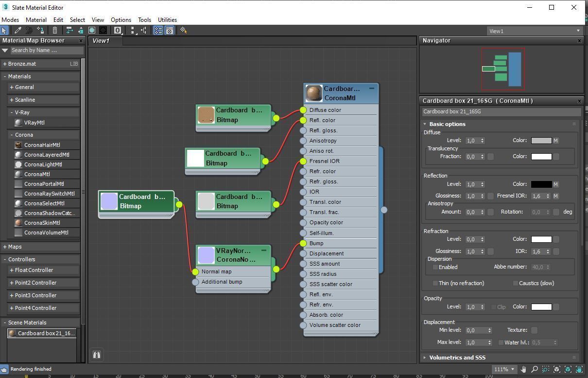588x378 pixels.
Task: Toggle Material/Map Browser panel icon
Action: pos(158,30)
